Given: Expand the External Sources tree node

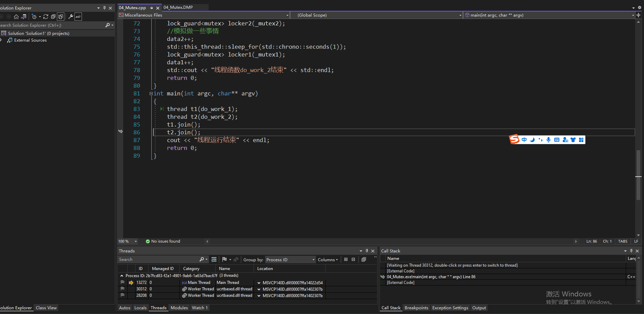Looking at the screenshot, I should [x=1, y=40].
